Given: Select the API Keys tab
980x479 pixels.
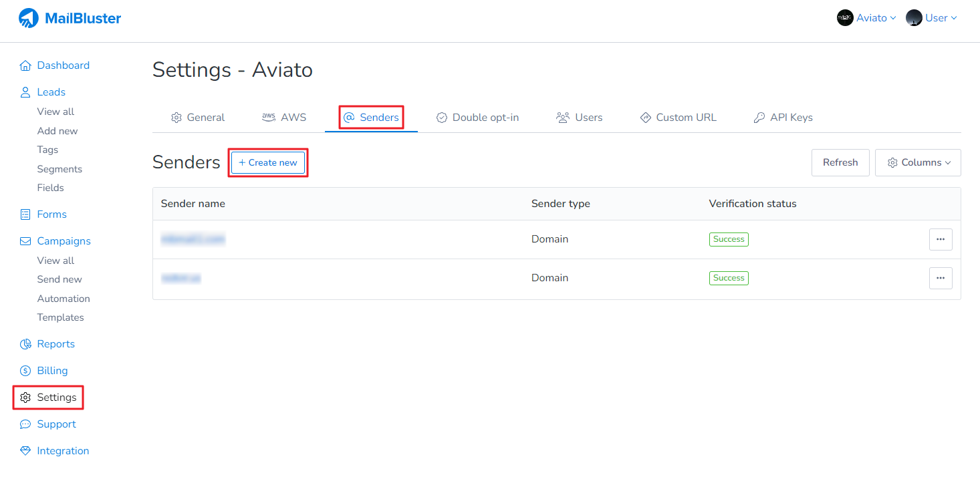Looking at the screenshot, I should point(783,118).
